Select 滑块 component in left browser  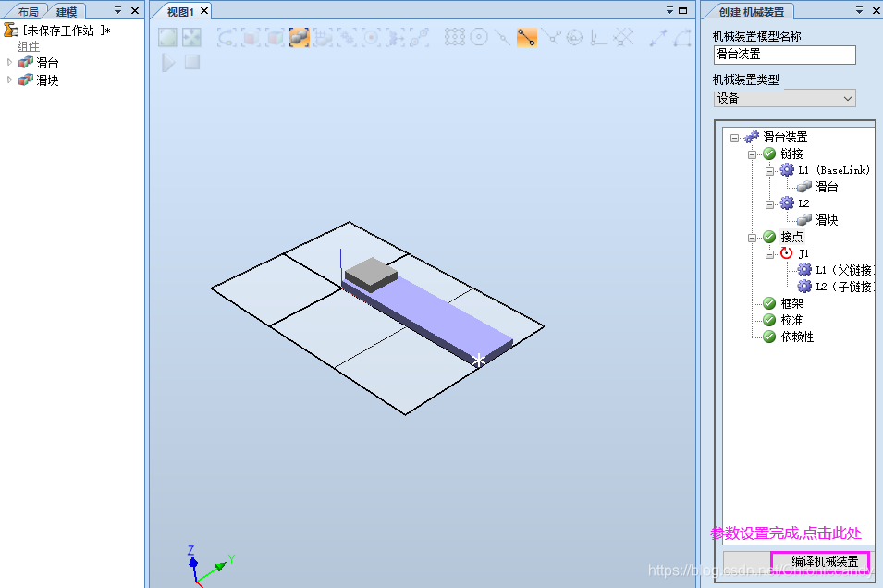pos(47,80)
